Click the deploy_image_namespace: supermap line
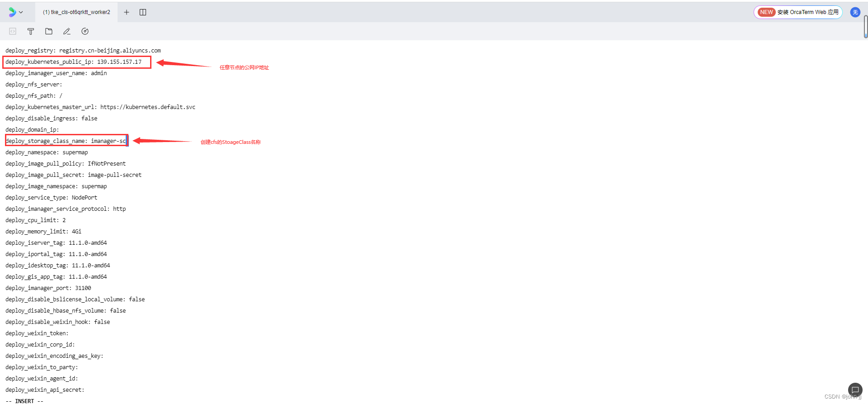 (x=56, y=186)
